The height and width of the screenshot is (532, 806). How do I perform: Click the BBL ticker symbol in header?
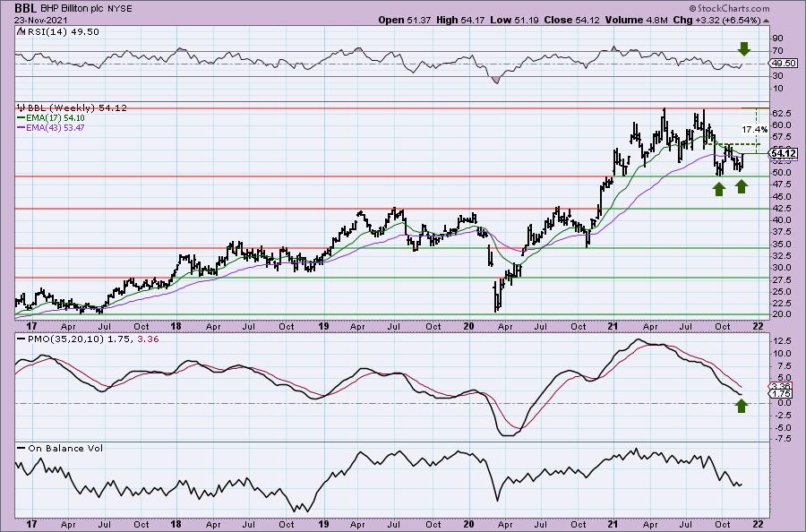click(x=25, y=8)
